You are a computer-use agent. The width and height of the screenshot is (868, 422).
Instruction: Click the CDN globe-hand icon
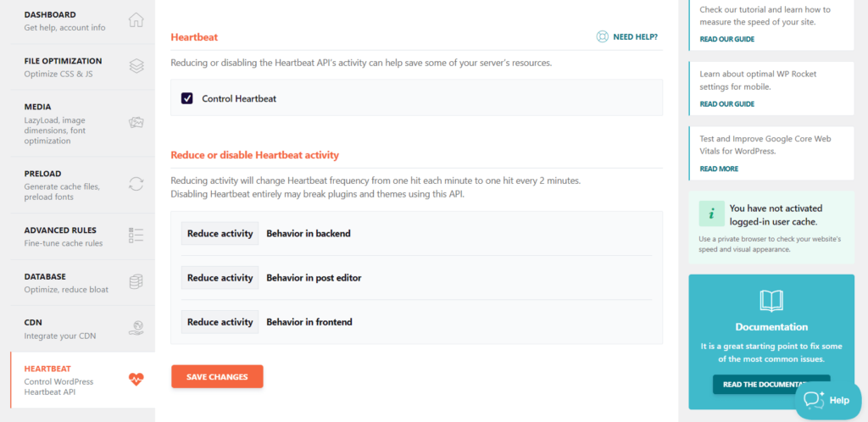(x=136, y=328)
